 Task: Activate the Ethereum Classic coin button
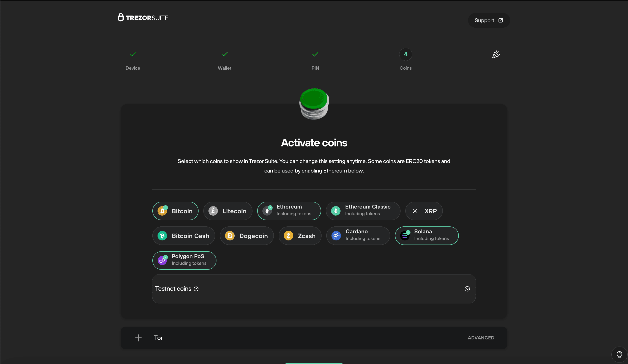[x=363, y=211]
